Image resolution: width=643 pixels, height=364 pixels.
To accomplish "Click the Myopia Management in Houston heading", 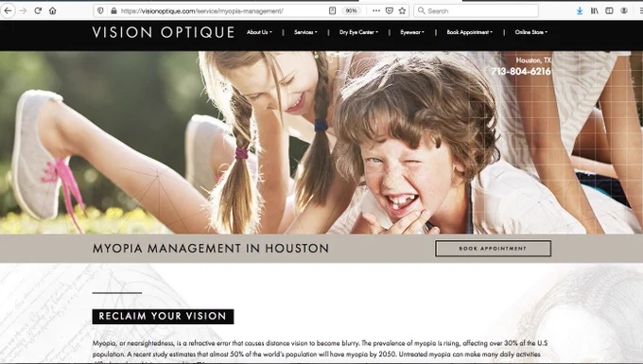I will click(210, 248).
